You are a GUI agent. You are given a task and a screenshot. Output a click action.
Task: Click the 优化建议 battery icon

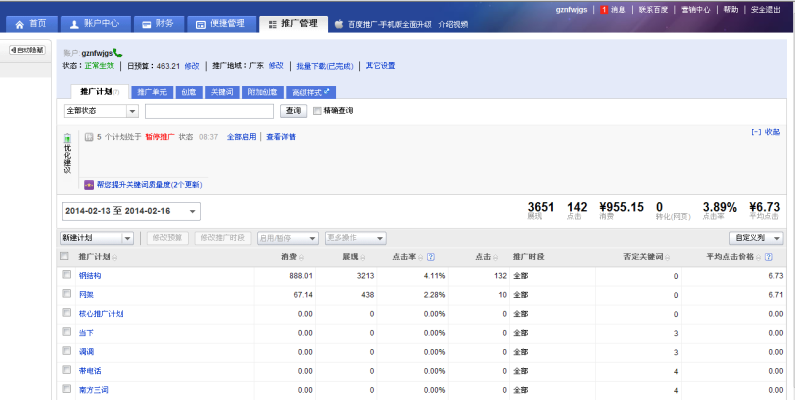point(67,139)
